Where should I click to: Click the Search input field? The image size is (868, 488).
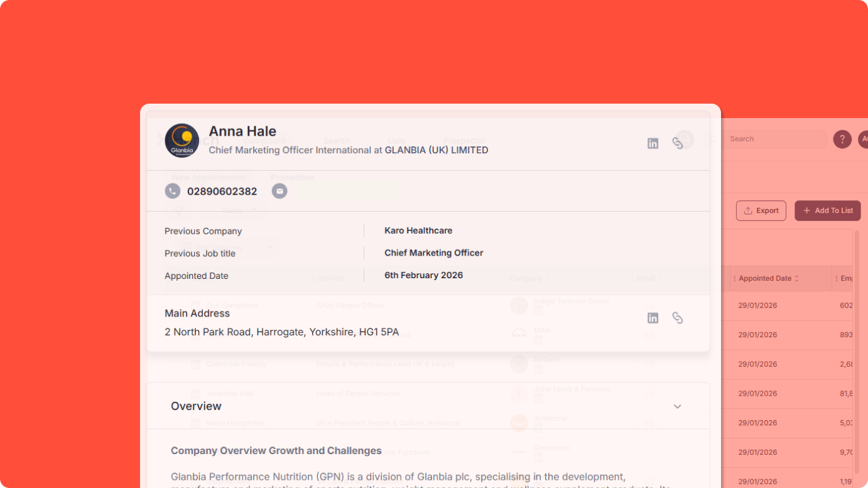[x=775, y=139]
